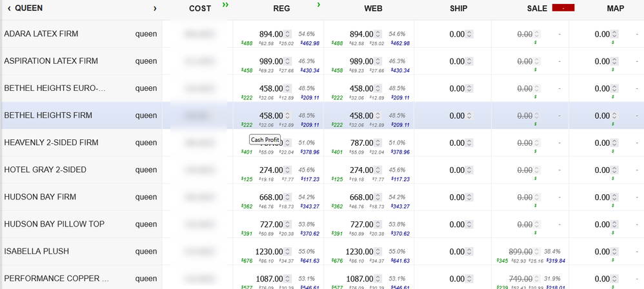Adjust WEB stepper for BETHEL HEIGHTS EURO row
This screenshot has height=289, width=644.
coord(378,88)
